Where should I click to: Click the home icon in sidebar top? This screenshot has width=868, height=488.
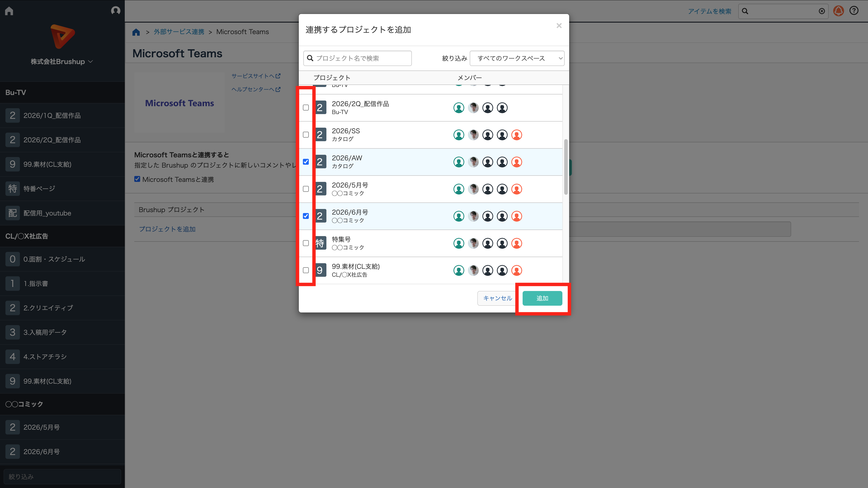click(x=9, y=11)
